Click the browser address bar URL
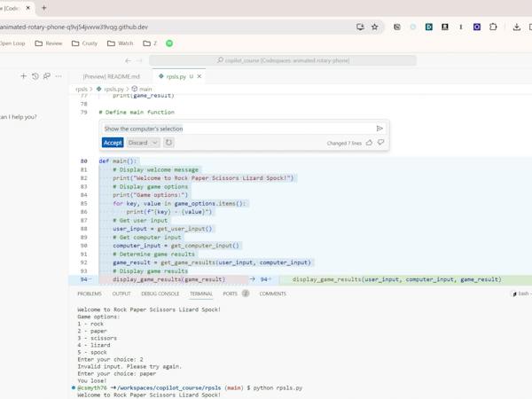Viewport: 532px width, 399px height. pyautogui.click(x=74, y=27)
